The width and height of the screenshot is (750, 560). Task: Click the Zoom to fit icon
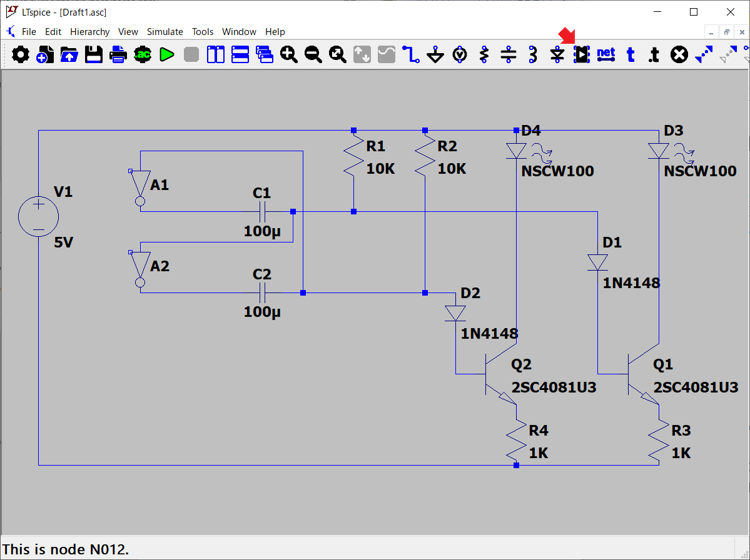pyautogui.click(x=338, y=55)
